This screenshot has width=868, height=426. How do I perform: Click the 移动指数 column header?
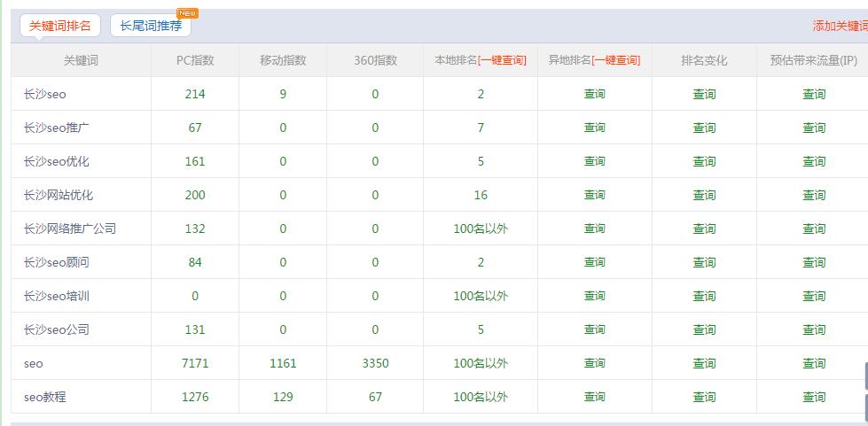point(283,60)
